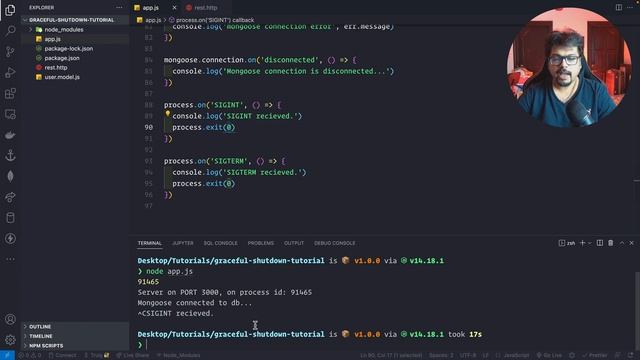Open the Explorer view in the activity bar
The height and width of the screenshot is (360, 640).
[x=10, y=10]
